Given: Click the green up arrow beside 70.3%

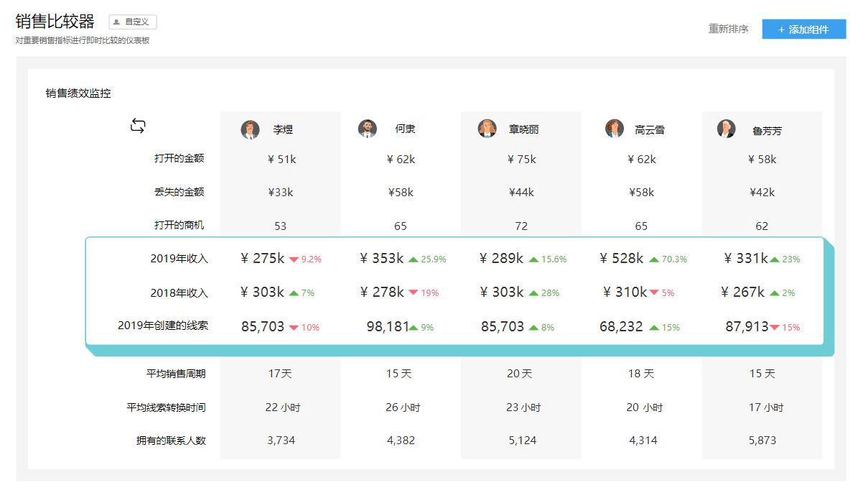Looking at the screenshot, I should click(654, 259).
